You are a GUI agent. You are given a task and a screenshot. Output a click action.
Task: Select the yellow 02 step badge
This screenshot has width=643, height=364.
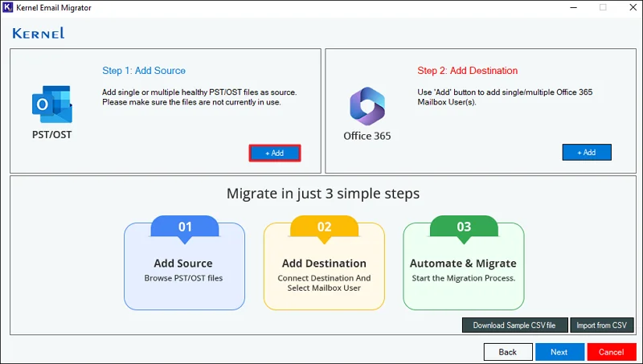point(324,227)
